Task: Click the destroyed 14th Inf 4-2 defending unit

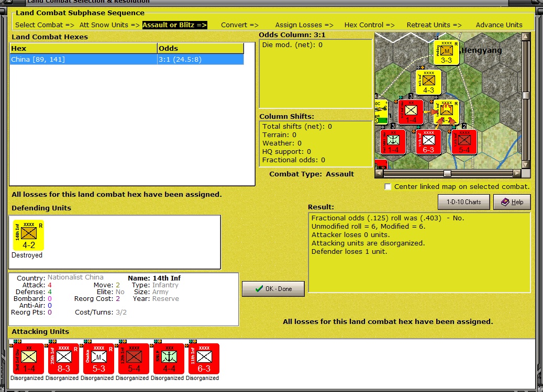Action: [28, 236]
